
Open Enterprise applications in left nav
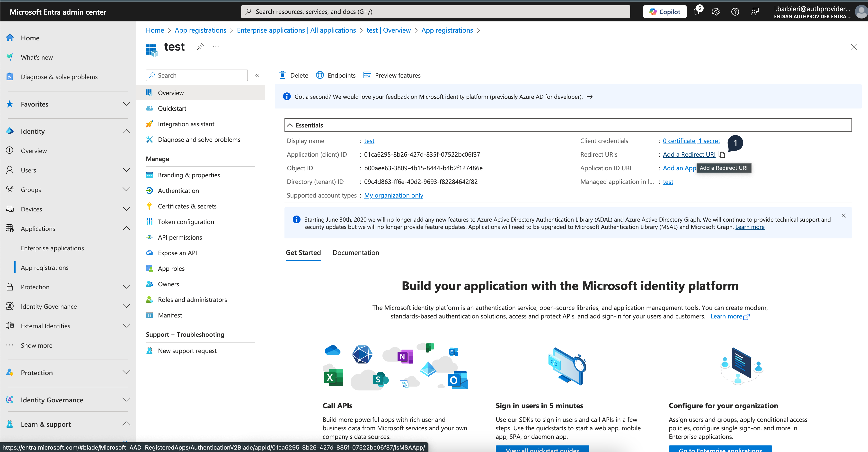[52, 248]
